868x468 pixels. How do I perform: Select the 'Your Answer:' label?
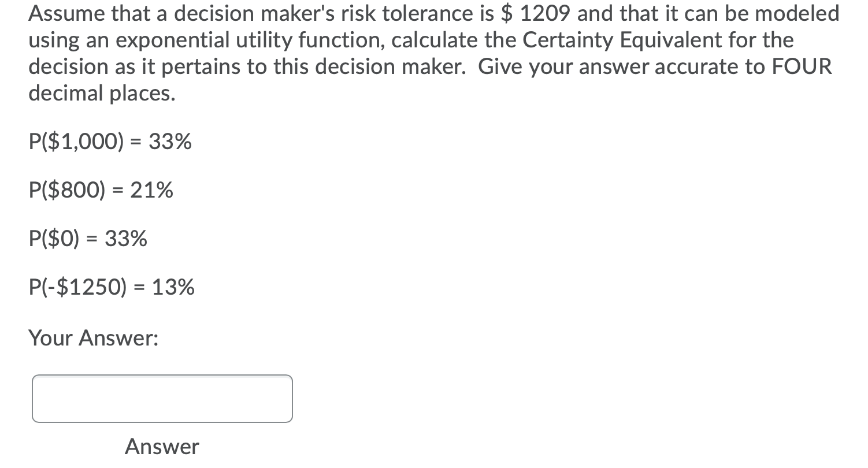(x=95, y=338)
